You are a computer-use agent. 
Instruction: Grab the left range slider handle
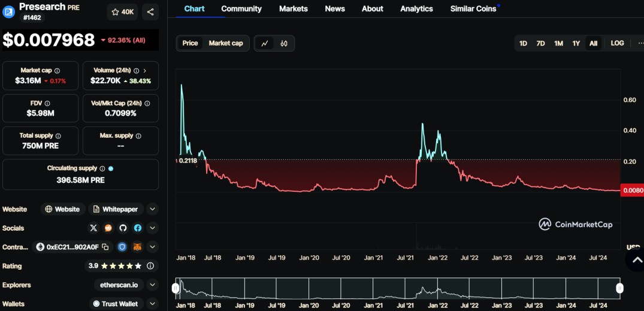(x=176, y=288)
